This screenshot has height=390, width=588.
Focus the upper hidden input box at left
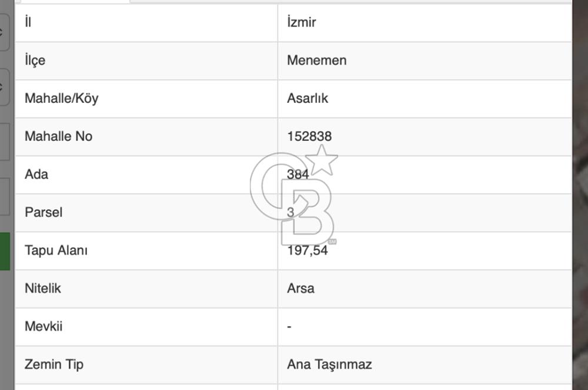click(x=5, y=142)
